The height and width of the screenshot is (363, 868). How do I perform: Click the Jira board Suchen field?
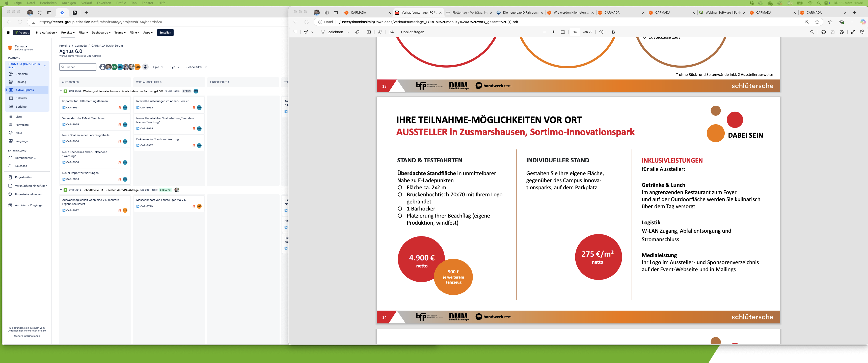click(78, 67)
